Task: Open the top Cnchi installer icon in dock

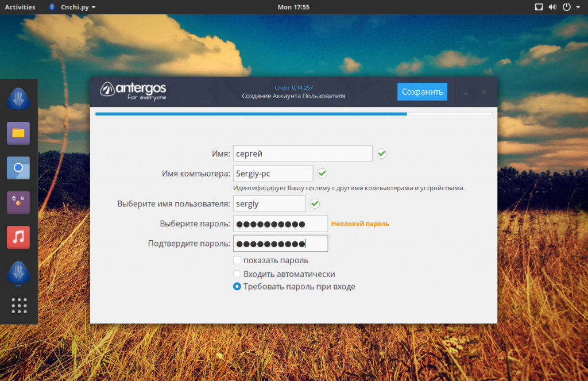Action: tap(18, 99)
